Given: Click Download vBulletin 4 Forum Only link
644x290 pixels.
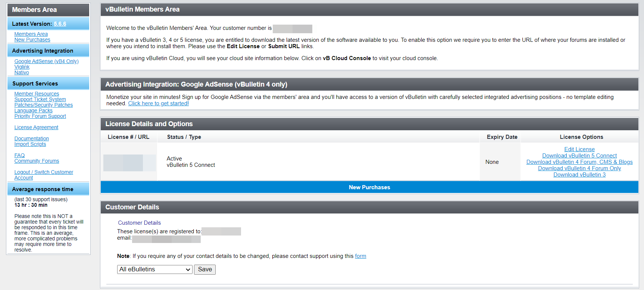Looking at the screenshot, I should tap(579, 168).
